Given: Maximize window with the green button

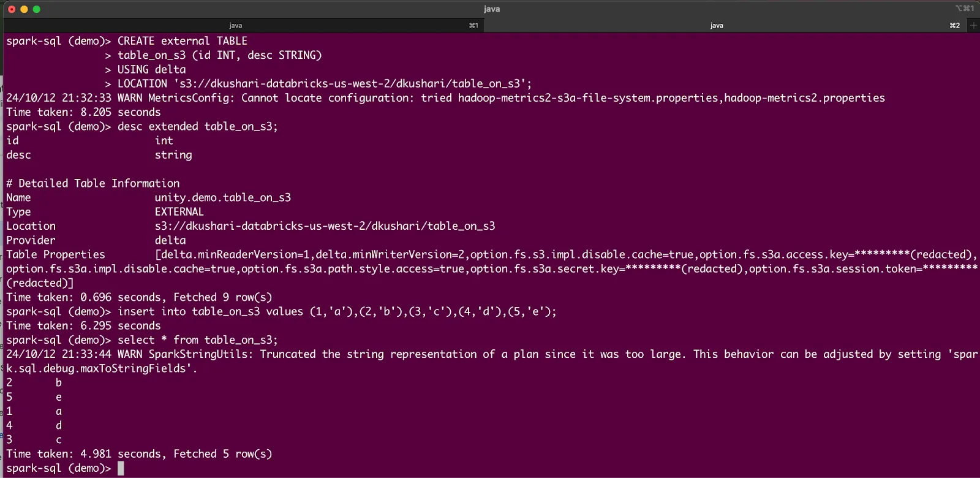Looking at the screenshot, I should click(37, 9).
